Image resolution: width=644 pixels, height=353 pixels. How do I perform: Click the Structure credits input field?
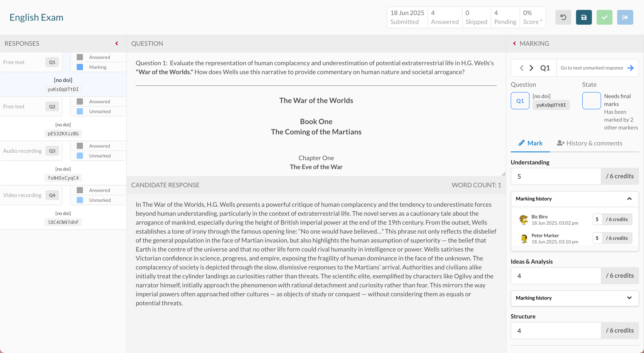tap(556, 331)
